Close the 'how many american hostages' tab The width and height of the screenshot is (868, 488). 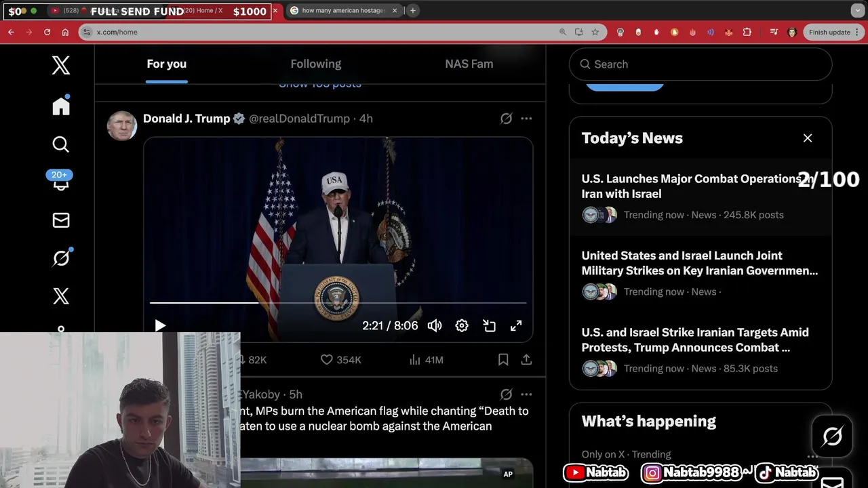(395, 11)
